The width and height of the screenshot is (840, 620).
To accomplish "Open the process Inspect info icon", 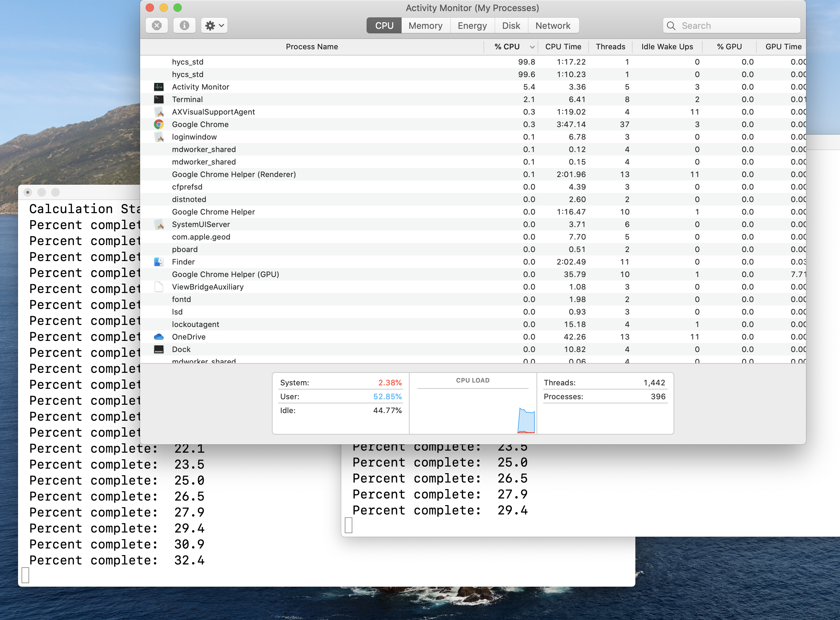I will (184, 26).
